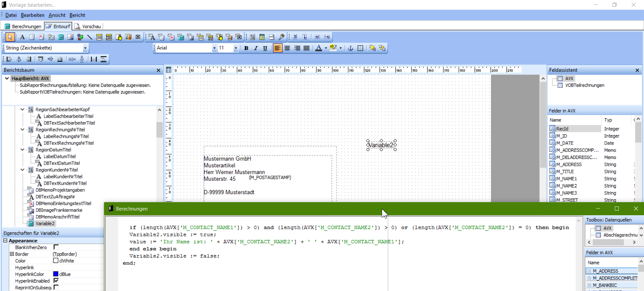Select the Label (A) tool
The width and height of the screenshot is (644, 291).
coord(22,37)
